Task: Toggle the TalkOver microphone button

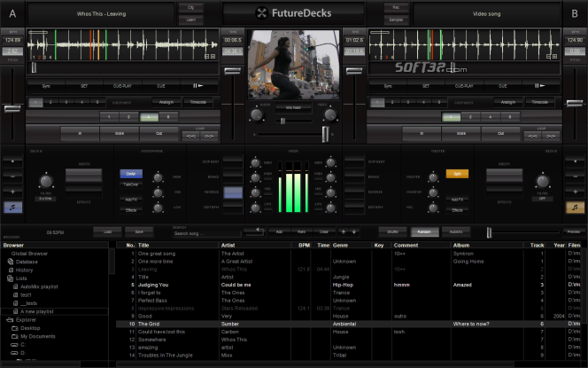Action: (131, 184)
